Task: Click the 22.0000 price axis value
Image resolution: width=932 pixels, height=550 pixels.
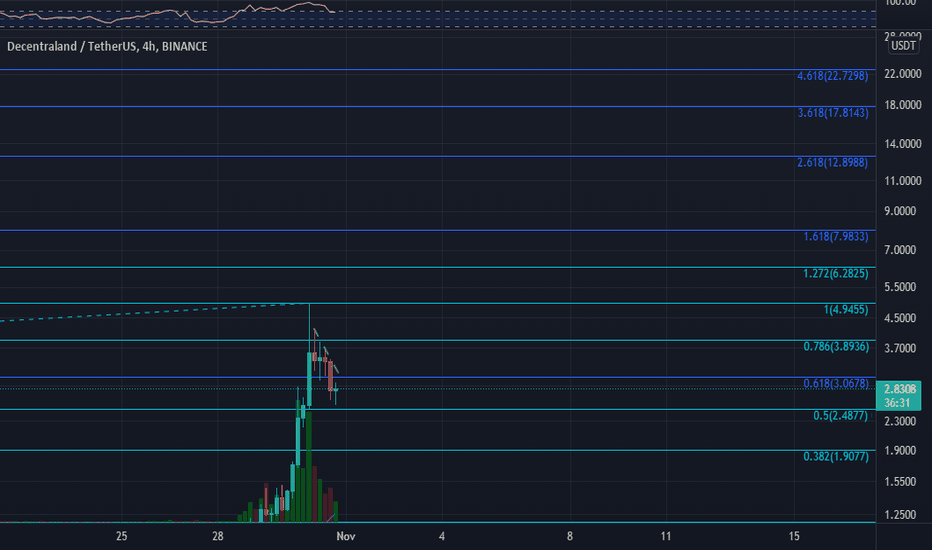Action: click(x=903, y=74)
